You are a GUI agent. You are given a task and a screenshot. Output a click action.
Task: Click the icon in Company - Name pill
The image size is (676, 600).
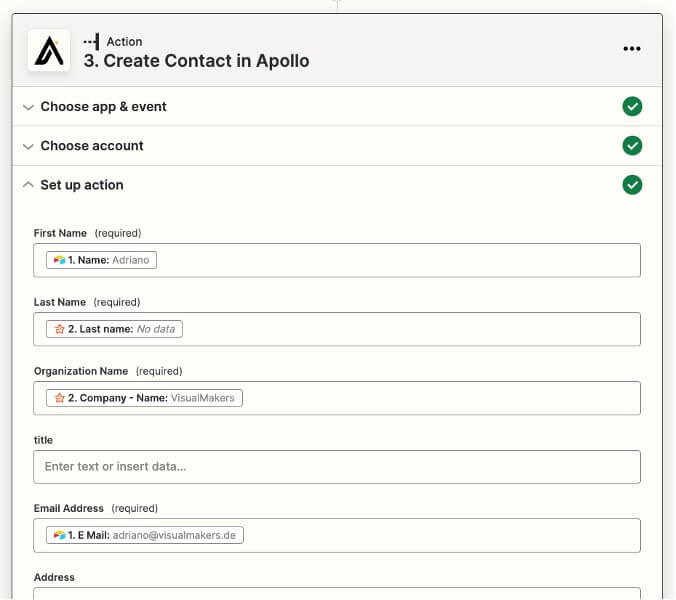click(x=59, y=398)
